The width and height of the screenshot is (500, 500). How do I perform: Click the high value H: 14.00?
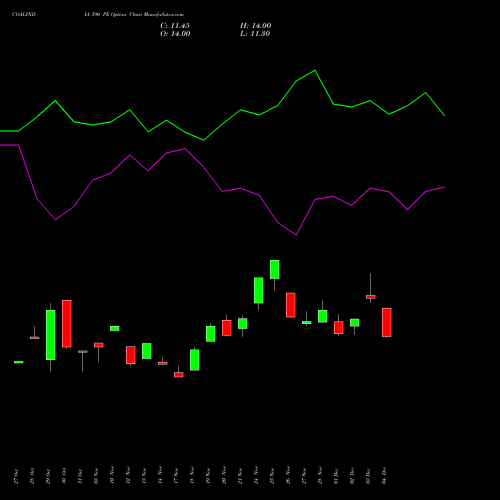pos(256,26)
